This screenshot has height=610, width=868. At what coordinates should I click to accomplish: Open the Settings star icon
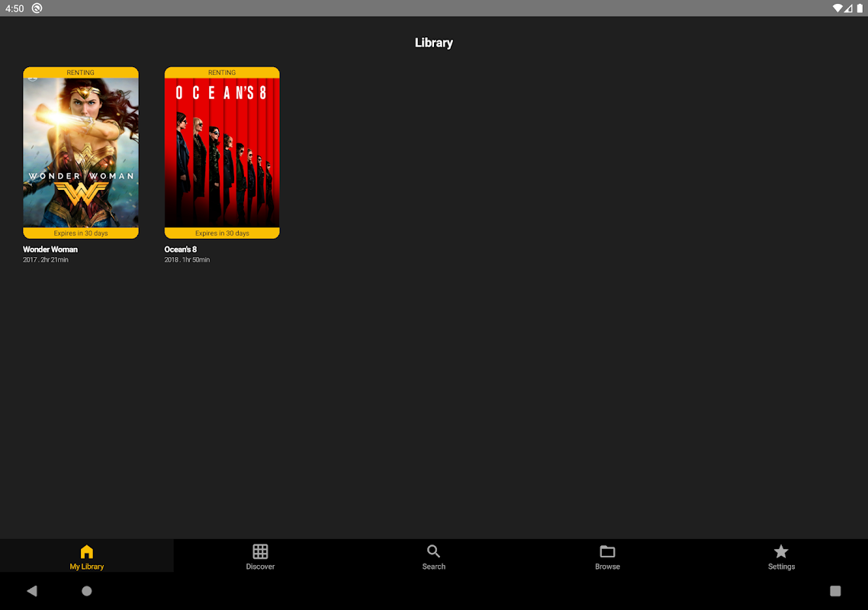pos(781,551)
